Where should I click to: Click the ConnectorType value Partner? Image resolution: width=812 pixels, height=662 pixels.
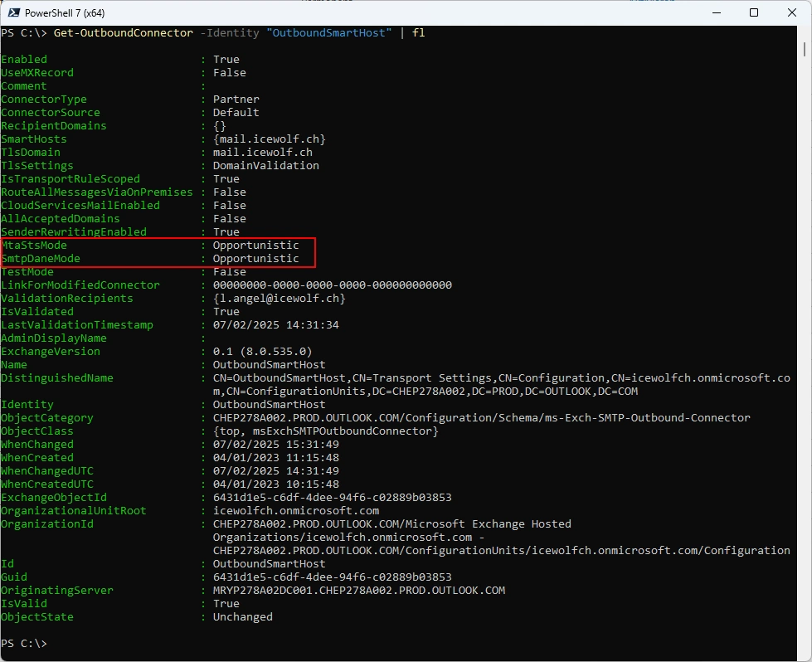236,100
